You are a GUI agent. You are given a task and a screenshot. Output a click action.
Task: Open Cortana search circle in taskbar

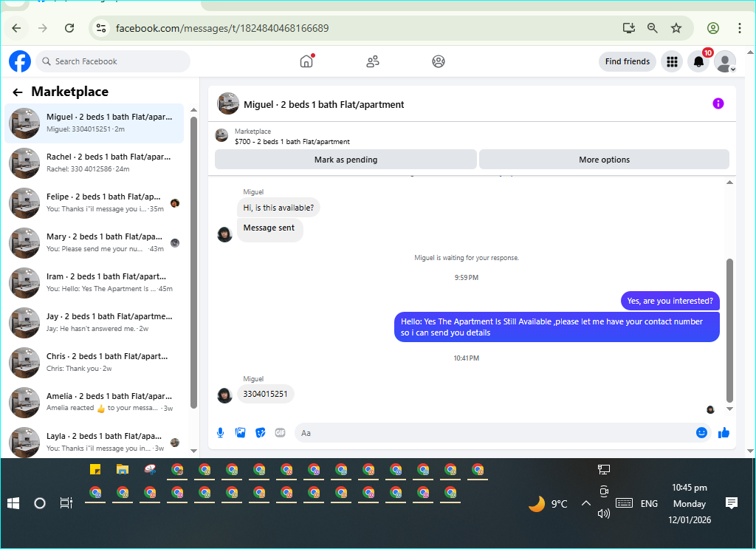[x=40, y=504]
